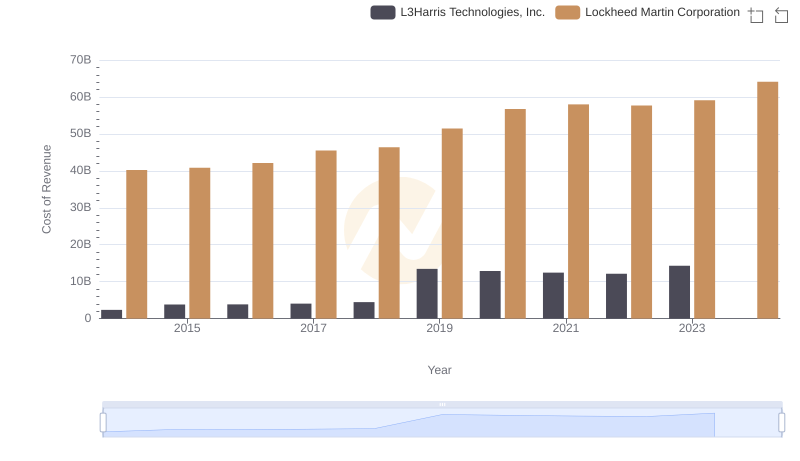Click the L3Harris bar for 2015
The height and width of the screenshot is (461, 800).
tap(174, 312)
